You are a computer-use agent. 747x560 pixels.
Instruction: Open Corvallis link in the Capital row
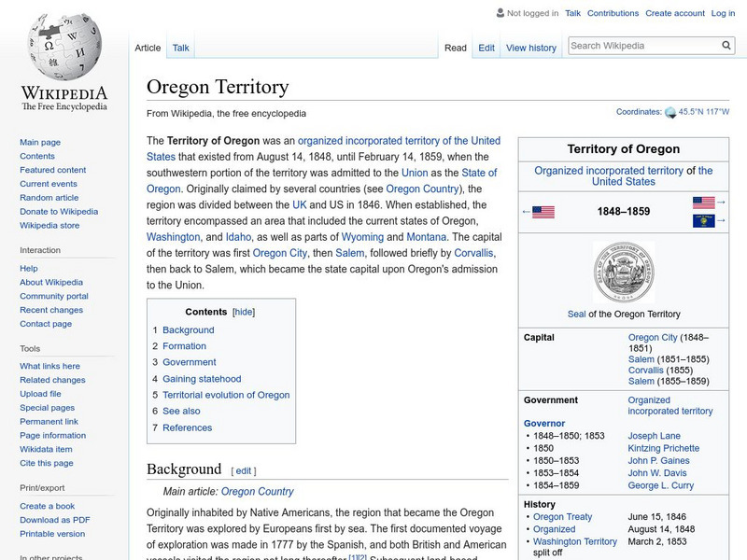click(x=645, y=370)
